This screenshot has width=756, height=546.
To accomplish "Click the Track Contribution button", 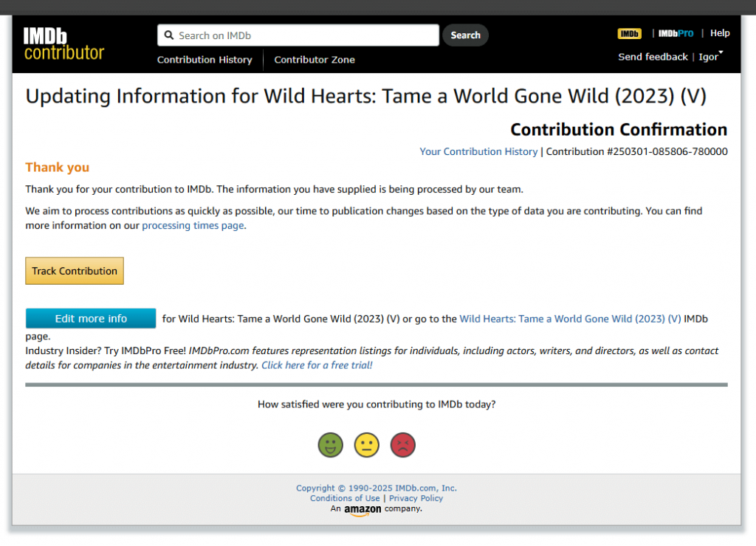I will (x=75, y=271).
